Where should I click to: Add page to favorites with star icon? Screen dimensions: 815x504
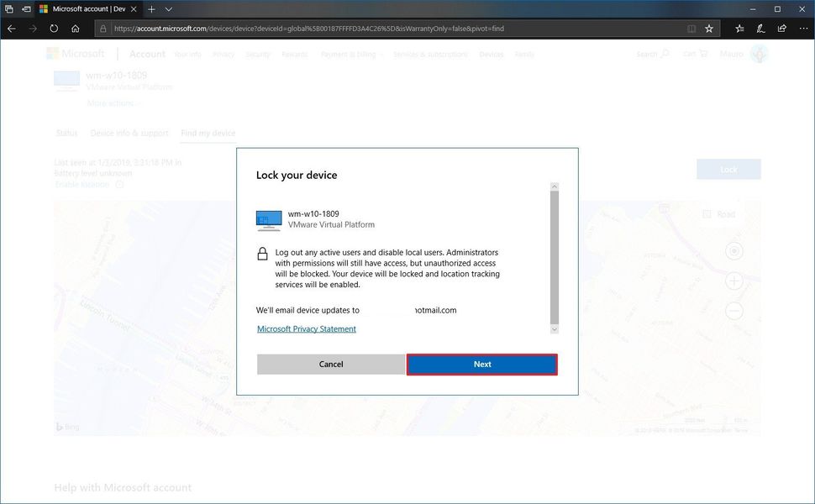tap(710, 28)
